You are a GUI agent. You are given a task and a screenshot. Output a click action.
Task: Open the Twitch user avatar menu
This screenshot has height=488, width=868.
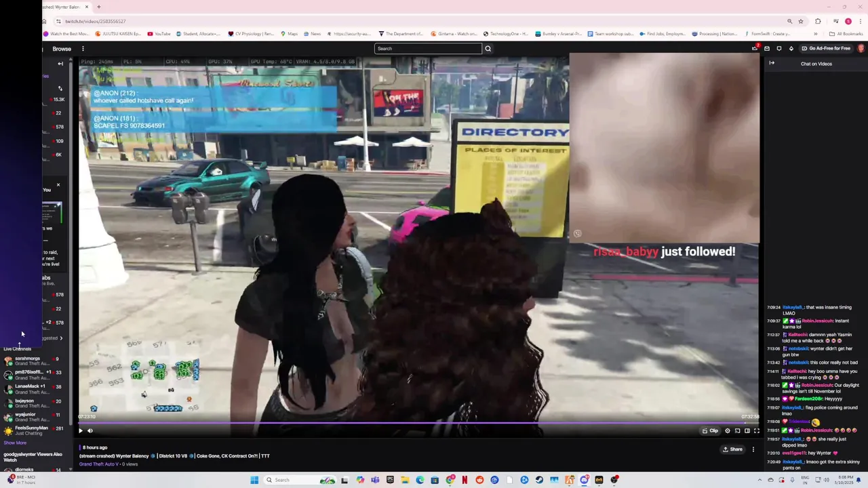[861, 48]
